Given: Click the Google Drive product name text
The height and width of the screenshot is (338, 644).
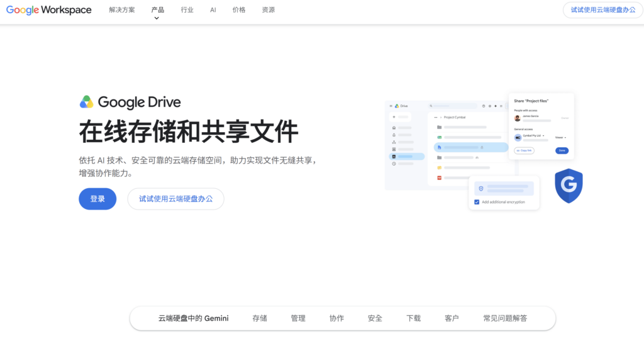Looking at the screenshot, I should coord(139,102).
